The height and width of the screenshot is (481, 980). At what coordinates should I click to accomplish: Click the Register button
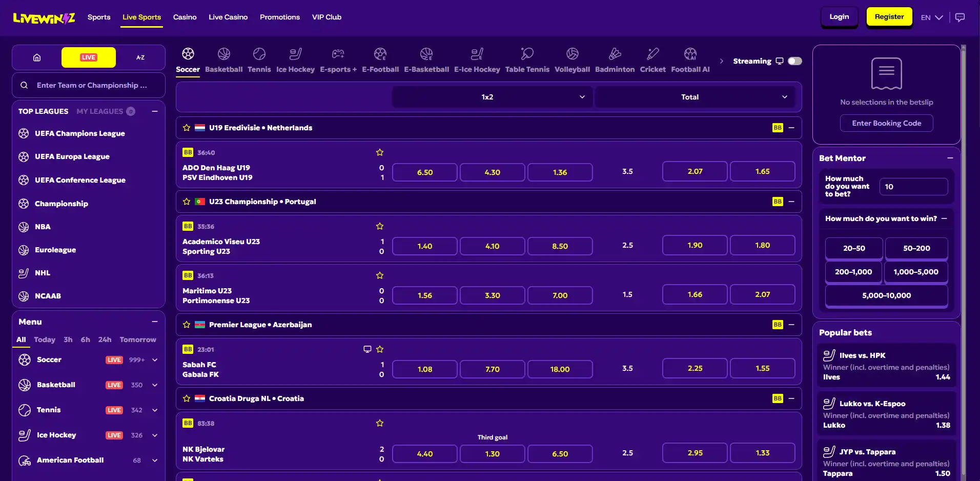(x=889, y=17)
